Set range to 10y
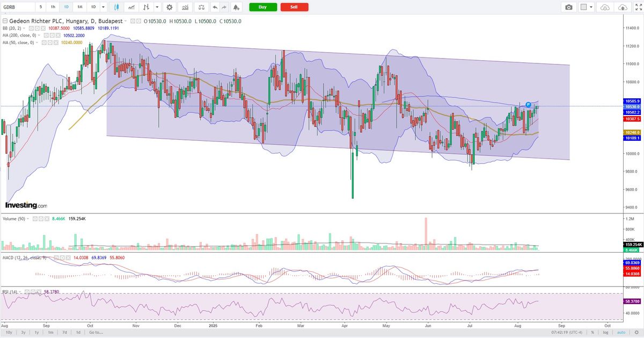The image size is (644, 338). click(x=9, y=333)
